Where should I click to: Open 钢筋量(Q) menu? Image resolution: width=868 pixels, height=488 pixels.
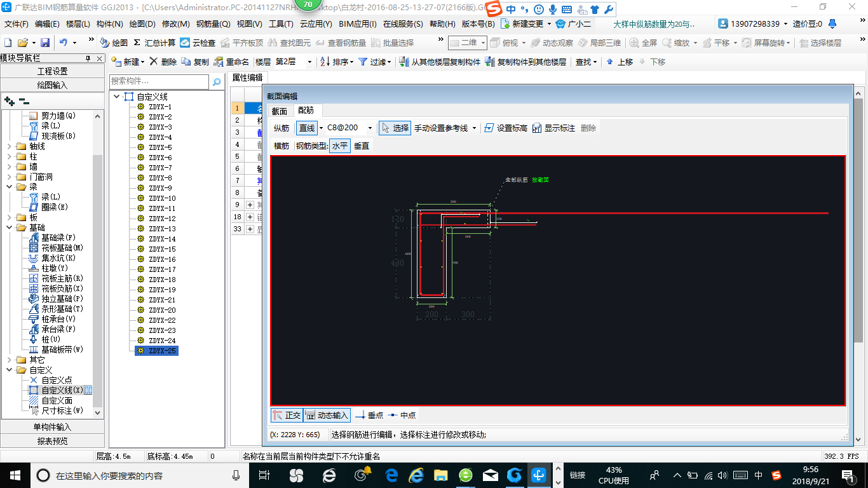(213, 24)
